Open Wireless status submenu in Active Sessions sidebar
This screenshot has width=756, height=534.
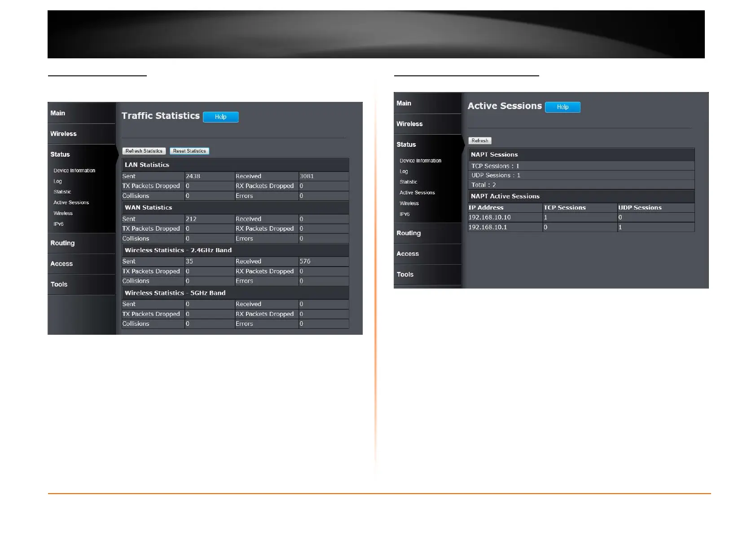pos(409,204)
